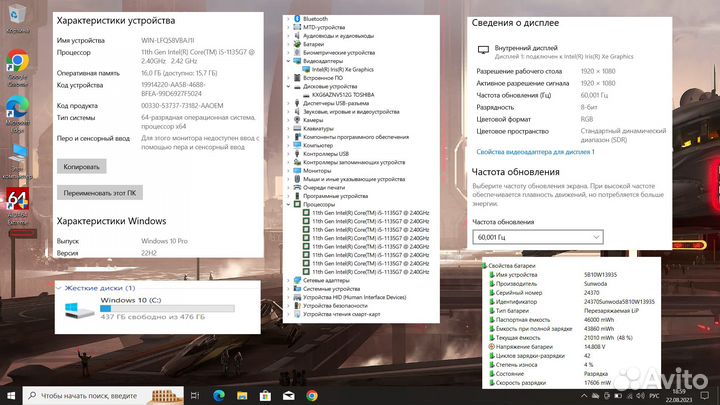This screenshot has width=720, height=405.
Task: Click the Копировать button
Action: point(81,167)
